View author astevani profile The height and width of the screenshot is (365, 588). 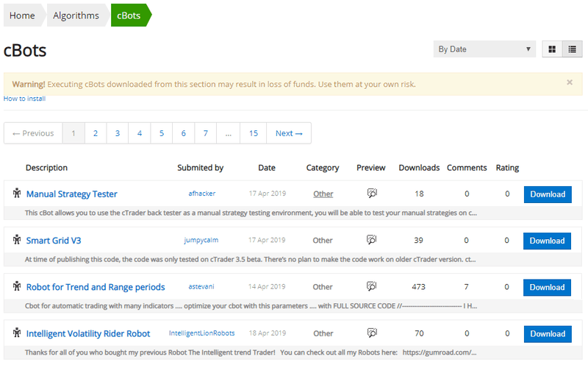(201, 286)
